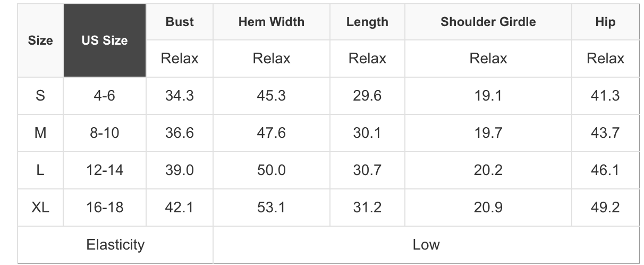Click Relax under Shoulder Girdle
Image resolution: width=644 pixels, height=265 pixels.
(x=488, y=58)
